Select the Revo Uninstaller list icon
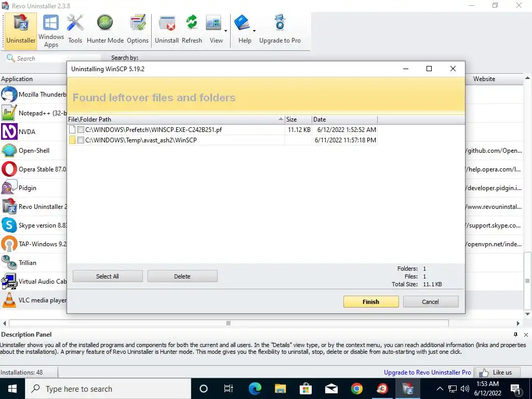 click(x=9, y=206)
